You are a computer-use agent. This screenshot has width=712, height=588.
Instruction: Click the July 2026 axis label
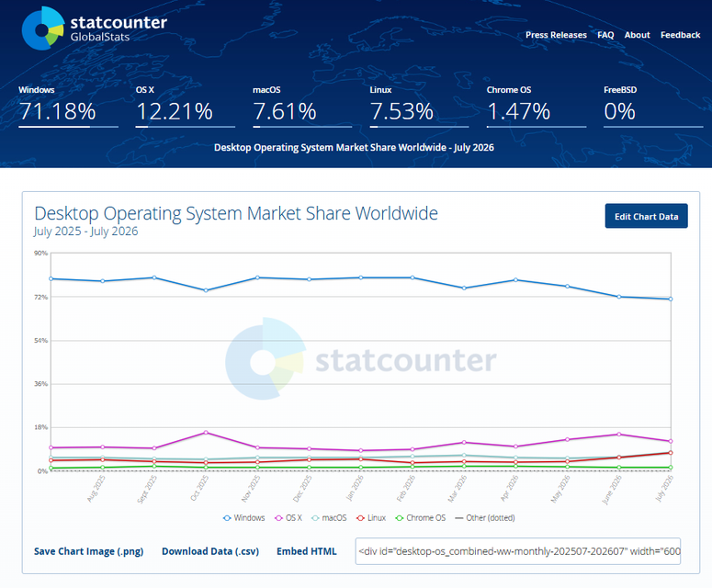(664, 488)
